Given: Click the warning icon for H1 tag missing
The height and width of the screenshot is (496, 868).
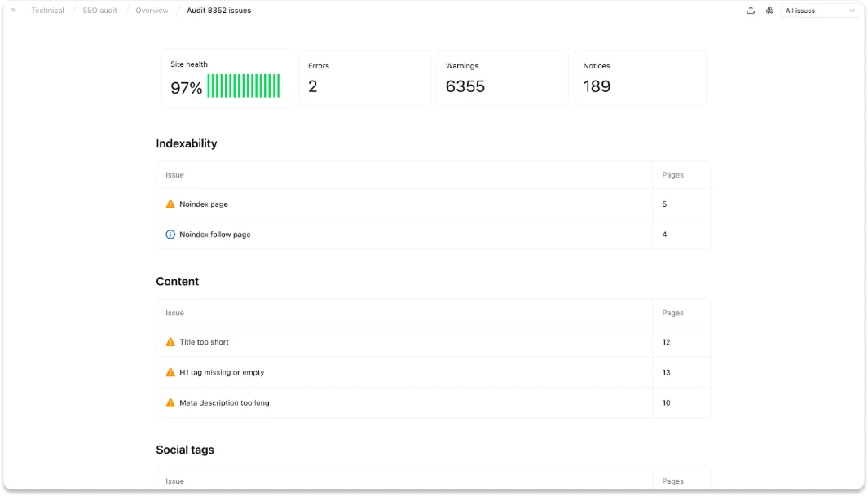Looking at the screenshot, I should pos(170,372).
